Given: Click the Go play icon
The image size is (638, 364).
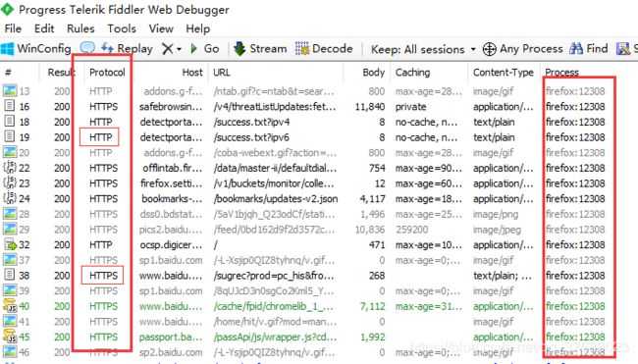Looking at the screenshot, I should [x=194, y=49].
